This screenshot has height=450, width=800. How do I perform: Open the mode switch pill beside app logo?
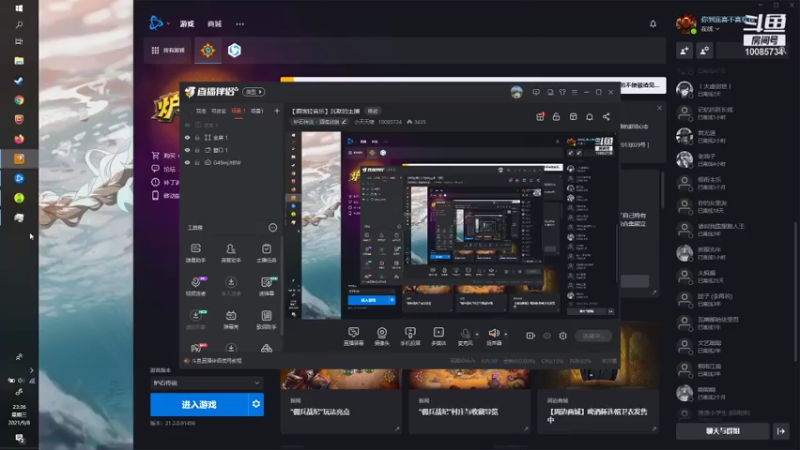(x=254, y=92)
